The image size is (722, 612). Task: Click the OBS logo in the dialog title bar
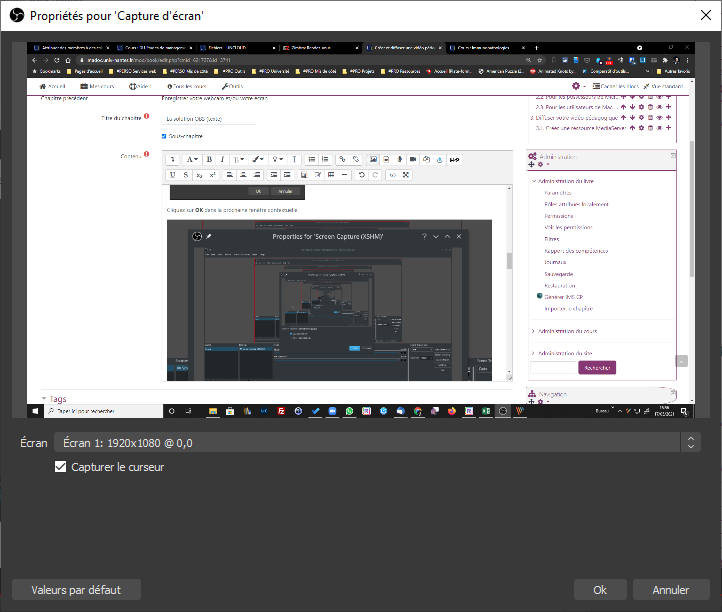pos(15,16)
